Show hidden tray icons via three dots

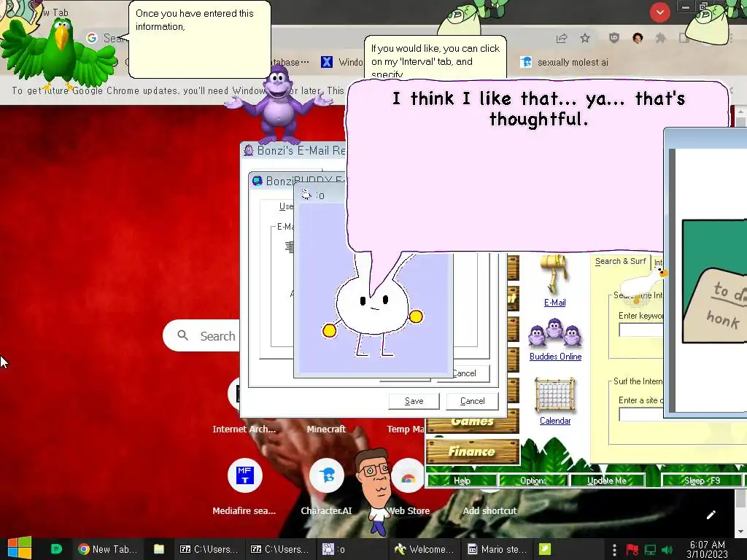point(614,550)
